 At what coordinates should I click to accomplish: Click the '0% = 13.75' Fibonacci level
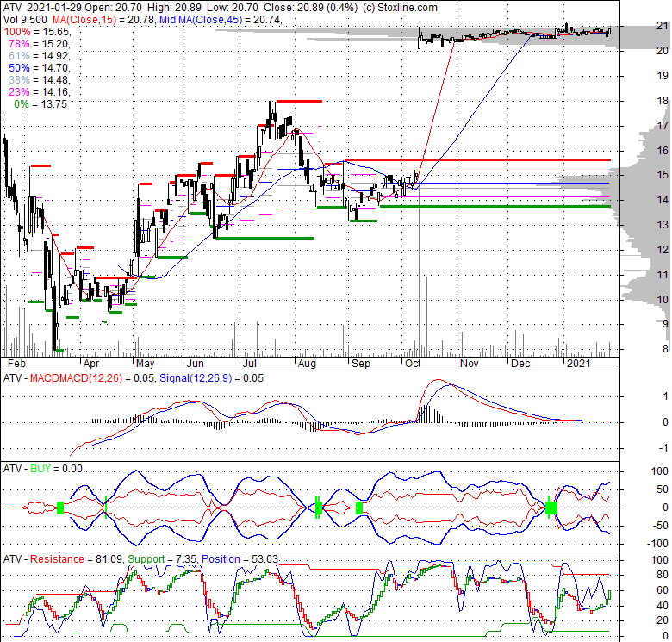click(40, 104)
